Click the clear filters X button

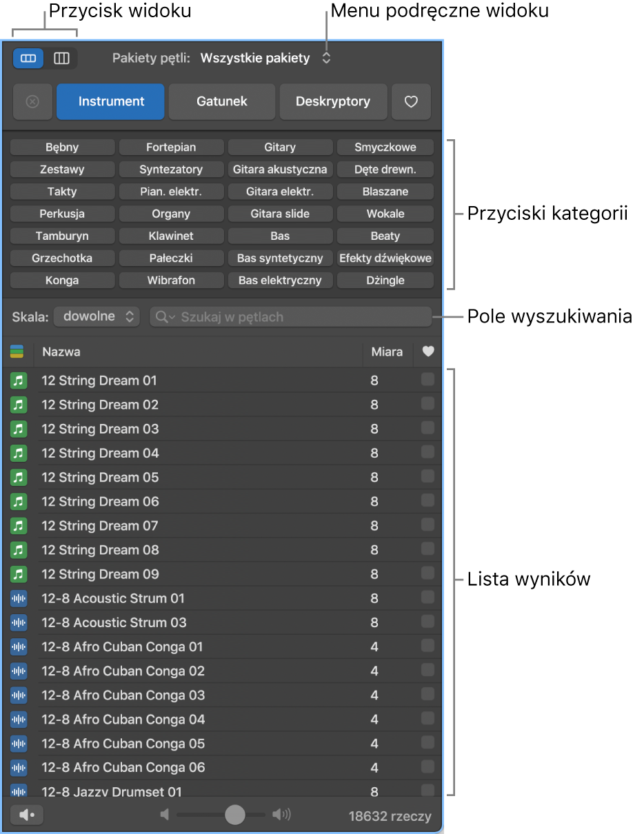[32, 102]
